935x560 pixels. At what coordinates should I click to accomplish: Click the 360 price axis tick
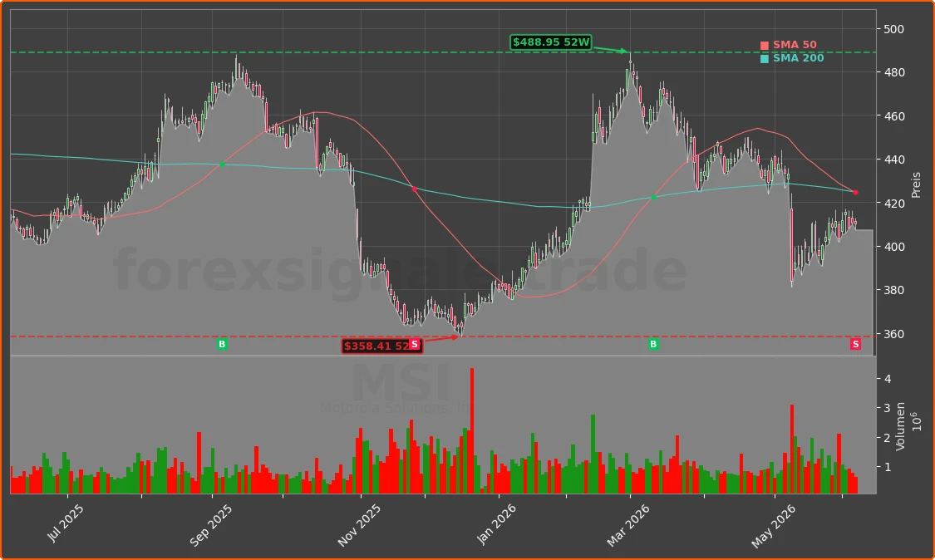893,334
